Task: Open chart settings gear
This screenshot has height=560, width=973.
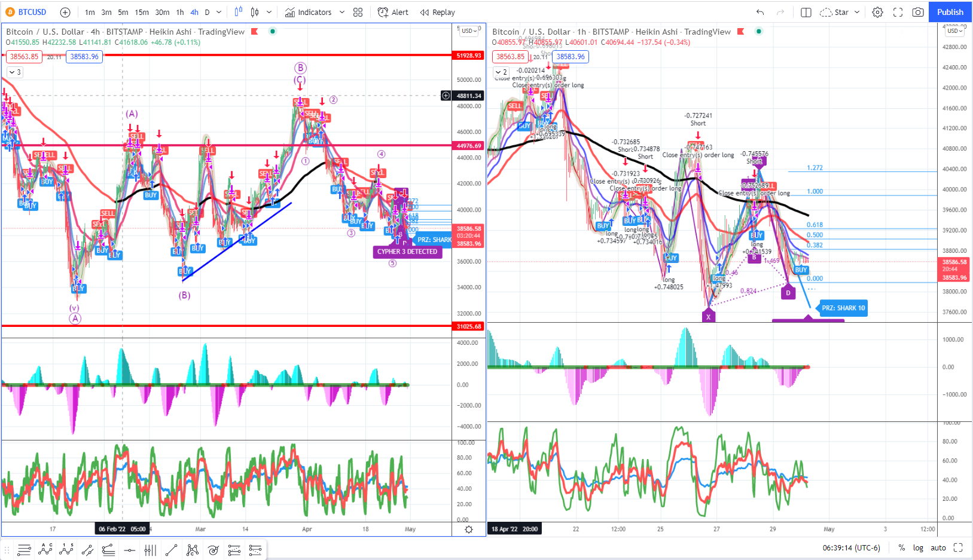Action: (877, 12)
